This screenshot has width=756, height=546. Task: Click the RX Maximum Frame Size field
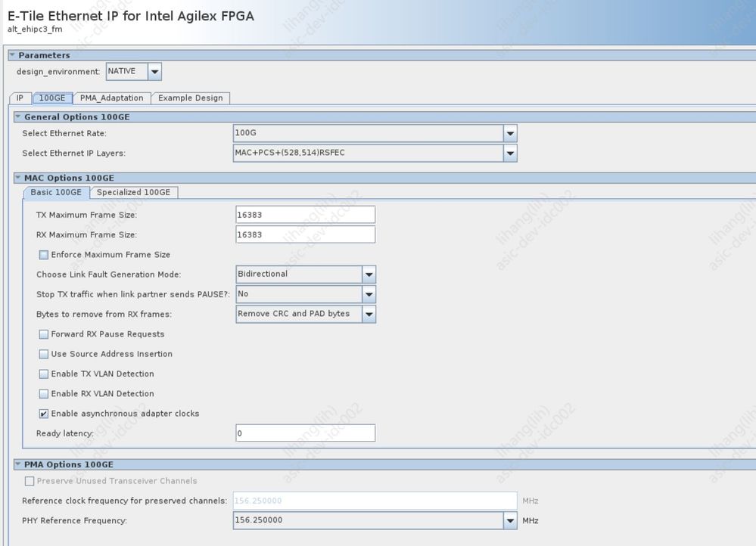click(x=305, y=234)
